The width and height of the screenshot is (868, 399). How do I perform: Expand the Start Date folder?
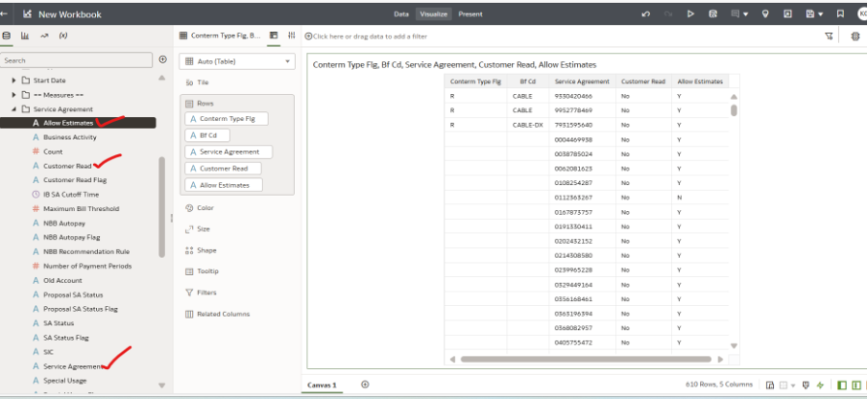(x=14, y=81)
